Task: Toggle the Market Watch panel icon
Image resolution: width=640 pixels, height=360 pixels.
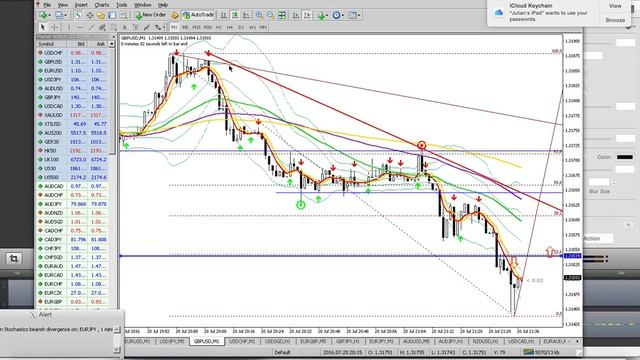Action: pos(78,15)
